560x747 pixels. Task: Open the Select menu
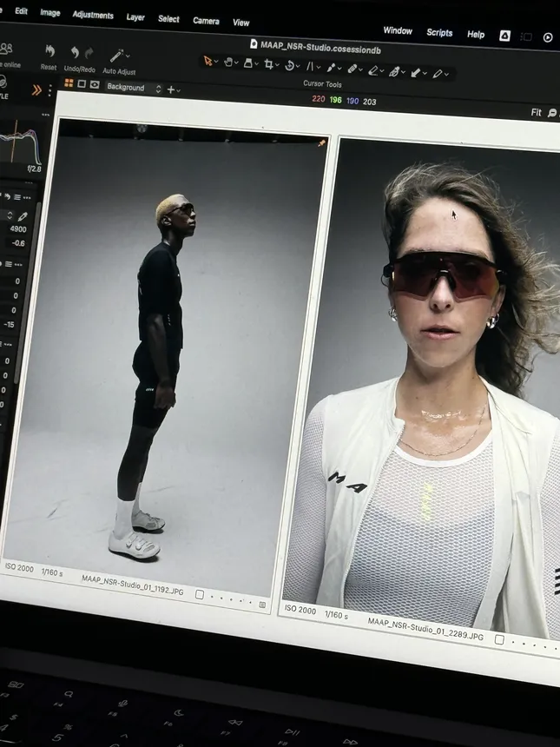pos(168,18)
